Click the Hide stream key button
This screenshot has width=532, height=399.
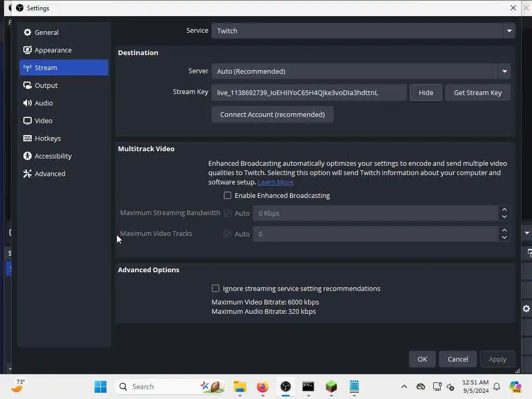pyautogui.click(x=426, y=92)
